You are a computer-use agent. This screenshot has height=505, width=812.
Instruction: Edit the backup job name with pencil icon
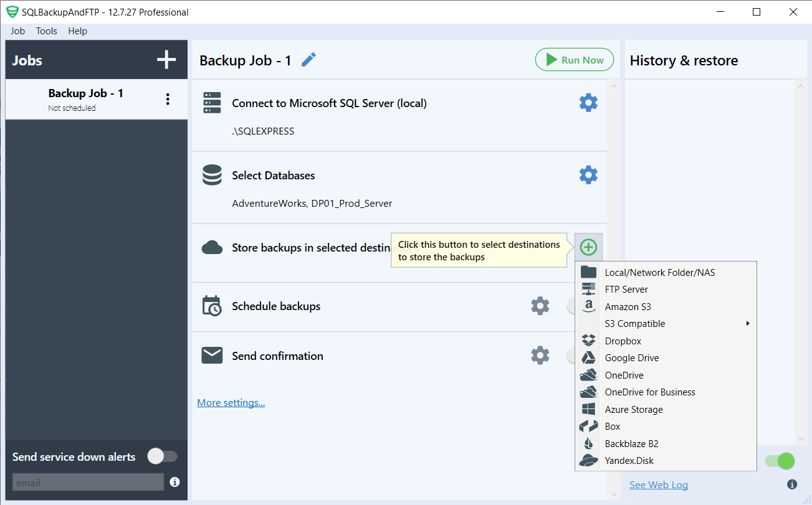(308, 59)
